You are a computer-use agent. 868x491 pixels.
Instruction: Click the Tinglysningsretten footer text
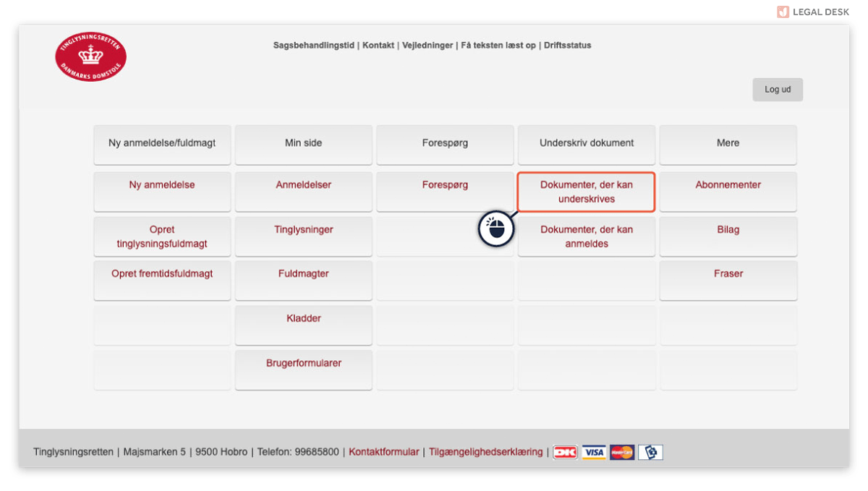tap(73, 452)
